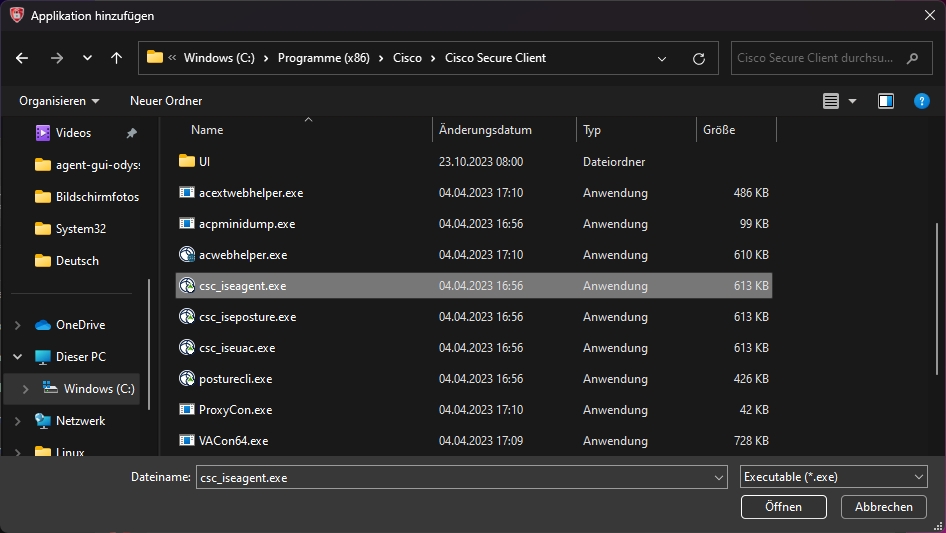Go up one folder level
This screenshot has width=946, height=533.
pyautogui.click(x=116, y=58)
